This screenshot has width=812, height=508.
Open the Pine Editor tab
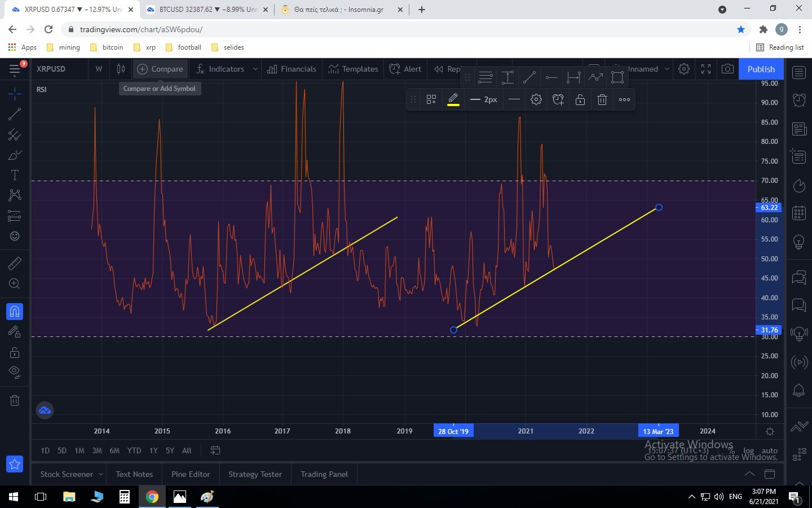tap(191, 474)
